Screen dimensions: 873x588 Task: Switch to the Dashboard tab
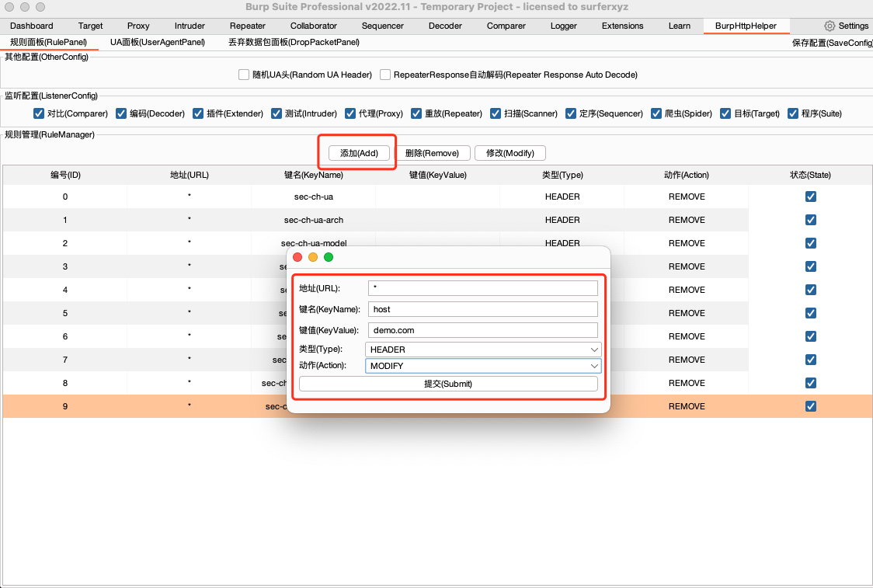[32, 26]
